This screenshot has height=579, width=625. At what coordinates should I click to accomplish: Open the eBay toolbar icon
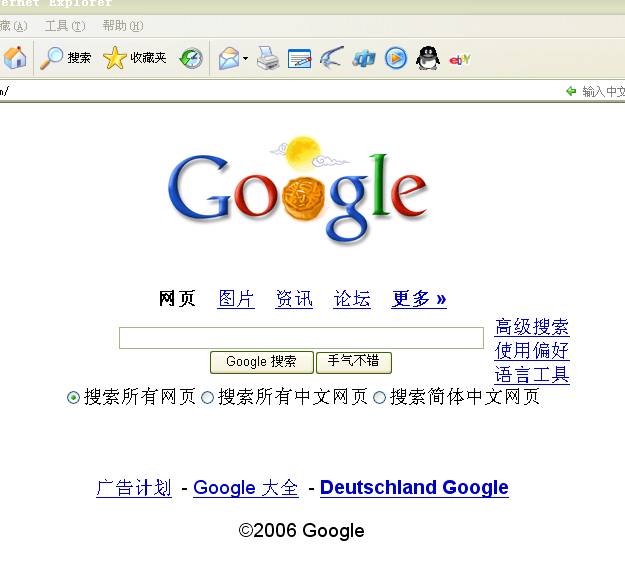click(x=460, y=59)
